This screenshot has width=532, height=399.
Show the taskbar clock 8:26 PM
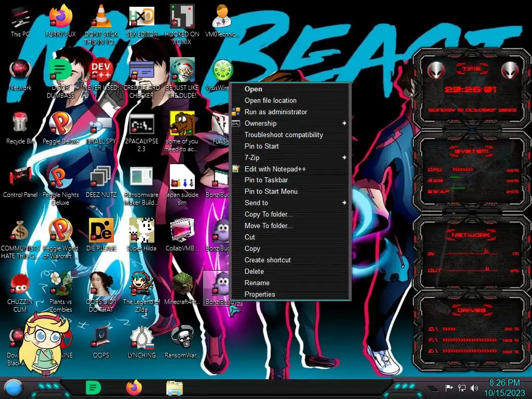click(x=504, y=388)
